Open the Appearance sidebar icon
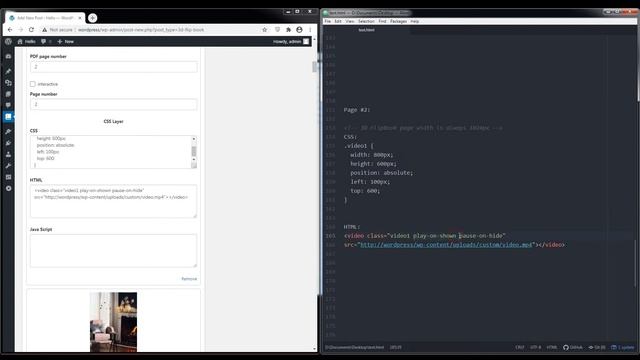The width and height of the screenshot is (640, 360). click(8, 131)
